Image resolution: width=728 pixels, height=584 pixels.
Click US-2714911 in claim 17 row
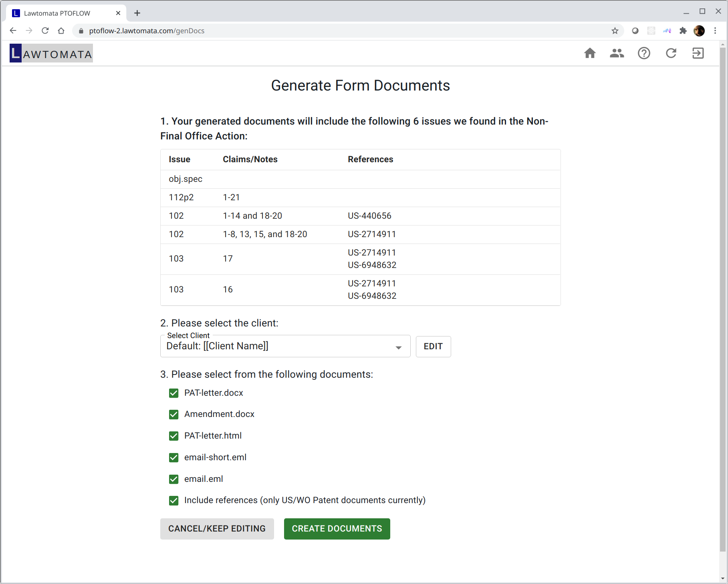pyautogui.click(x=372, y=253)
